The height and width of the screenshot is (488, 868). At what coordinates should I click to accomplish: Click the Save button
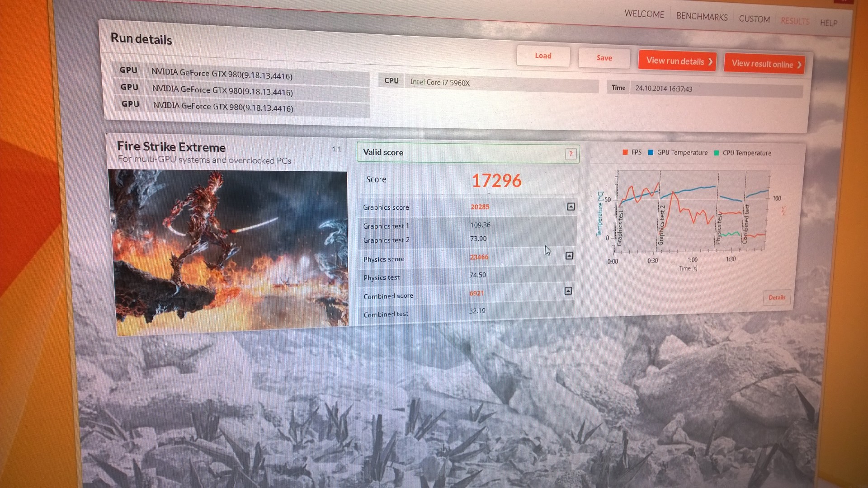coord(604,58)
